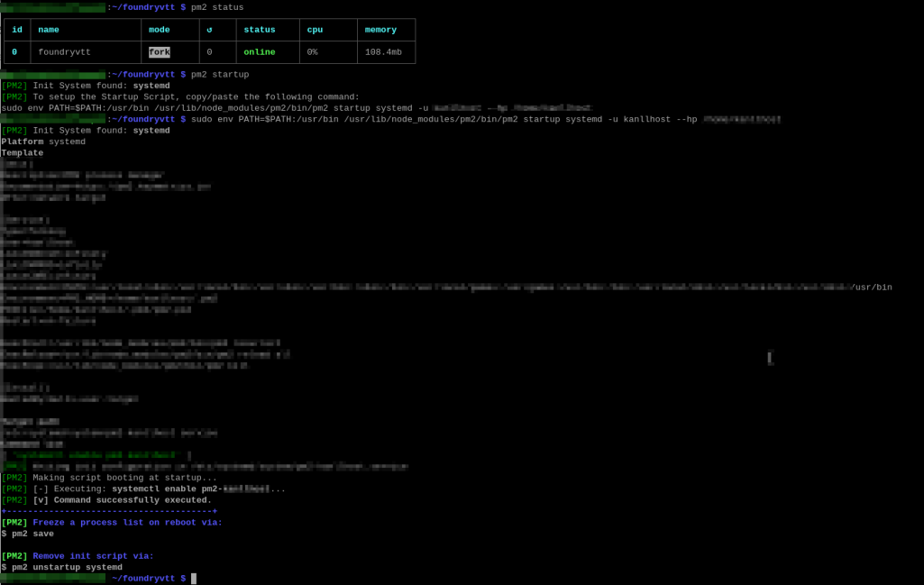Image resolution: width=924 pixels, height=585 pixels.
Task: Click the 'status' table column header
Action: (x=260, y=30)
